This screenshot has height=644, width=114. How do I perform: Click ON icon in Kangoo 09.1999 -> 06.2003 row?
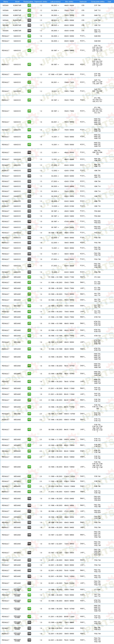point(29,233)
